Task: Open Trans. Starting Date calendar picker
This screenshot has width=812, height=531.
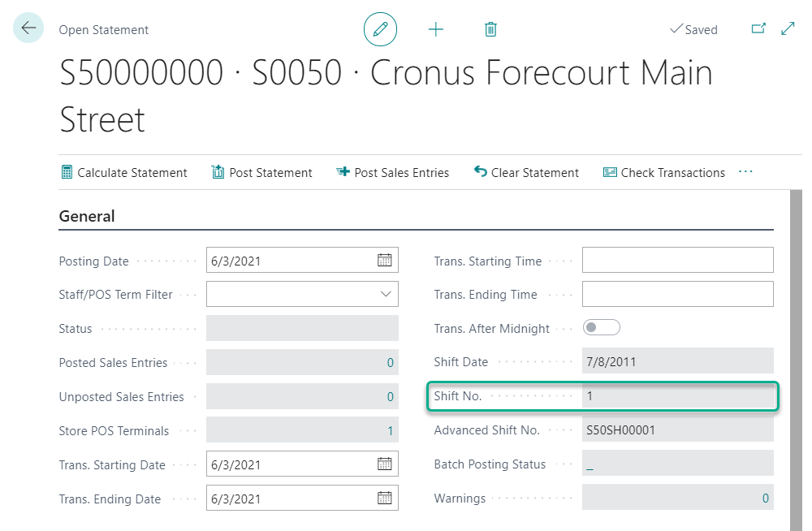Action: tap(384, 464)
